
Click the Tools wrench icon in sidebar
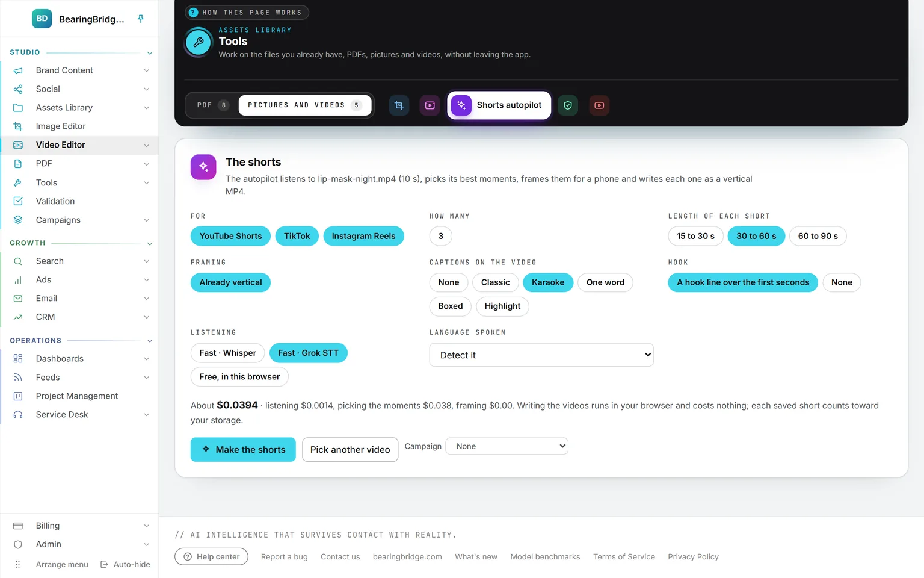tap(18, 182)
